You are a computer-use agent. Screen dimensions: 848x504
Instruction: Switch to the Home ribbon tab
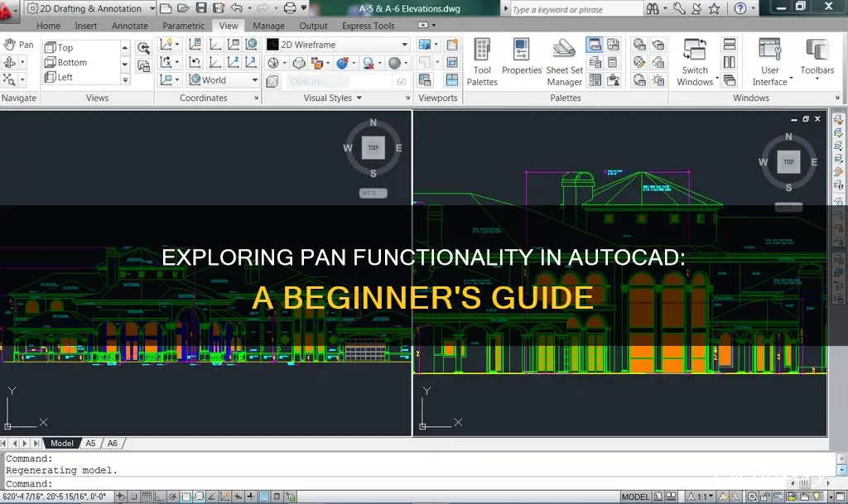click(48, 26)
